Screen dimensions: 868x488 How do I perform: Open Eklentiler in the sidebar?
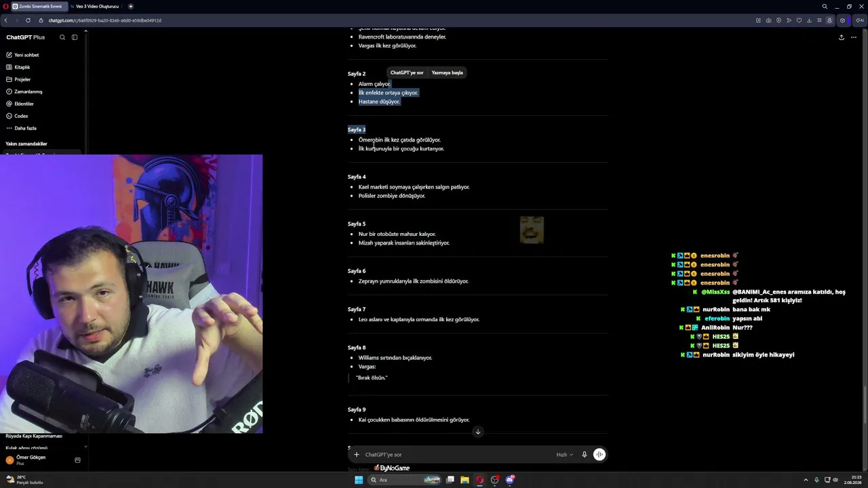[x=20, y=104]
